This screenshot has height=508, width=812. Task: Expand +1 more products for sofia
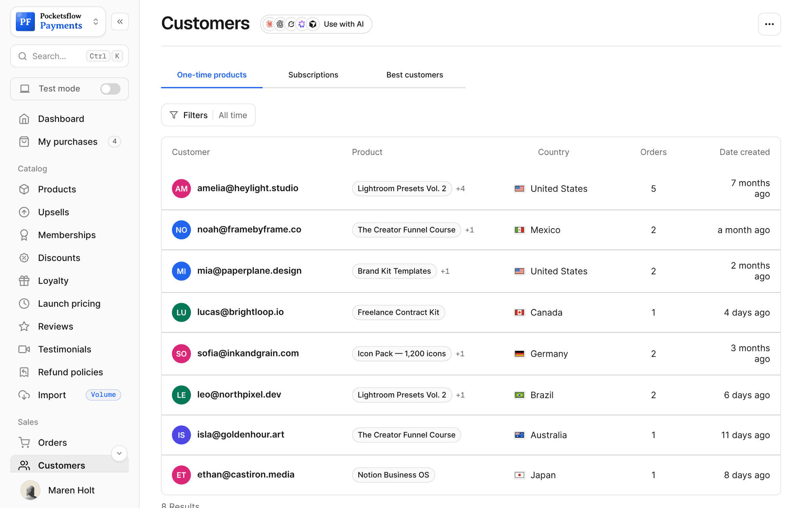(460, 354)
